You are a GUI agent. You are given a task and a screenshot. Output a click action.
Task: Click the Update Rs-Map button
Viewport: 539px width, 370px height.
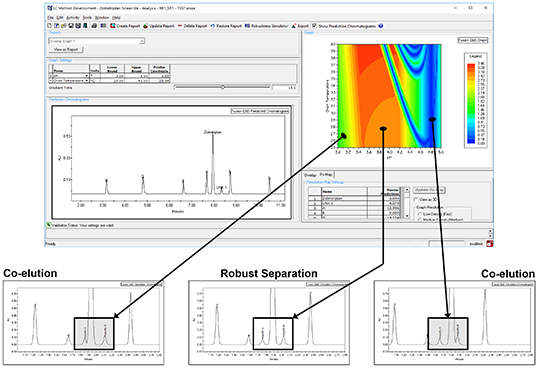point(429,190)
